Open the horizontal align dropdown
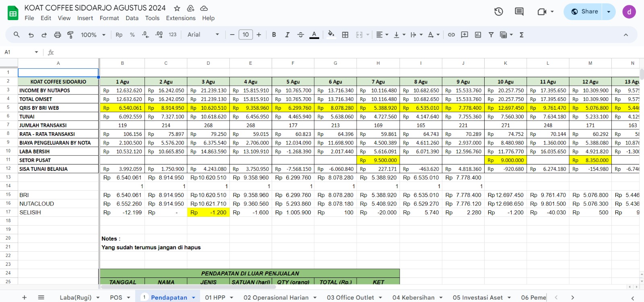The height and width of the screenshot is (302, 644). [382, 35]
